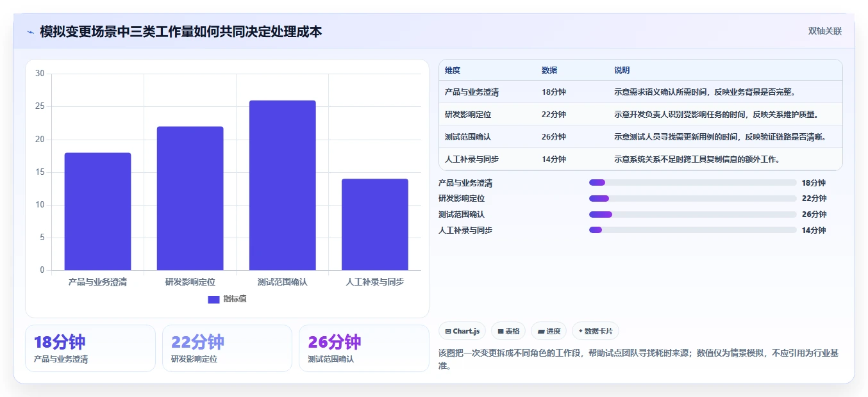
Task: Select 人工补录与同步 table row cell
Action: point(472,159)
